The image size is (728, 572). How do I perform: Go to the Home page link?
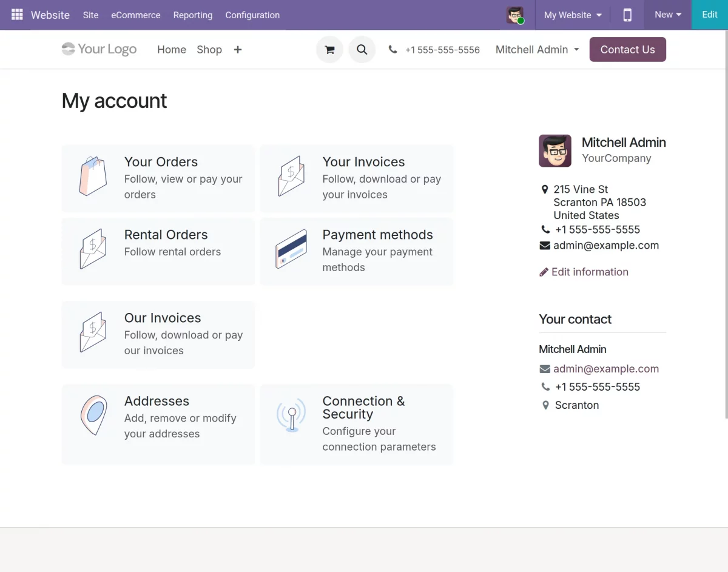coord(172,50)
